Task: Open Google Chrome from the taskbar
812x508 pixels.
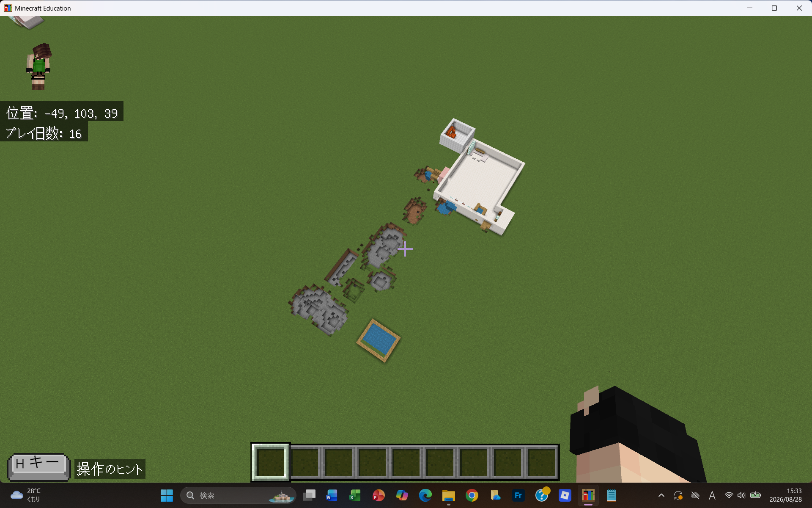Action: (x=472, y=495)
